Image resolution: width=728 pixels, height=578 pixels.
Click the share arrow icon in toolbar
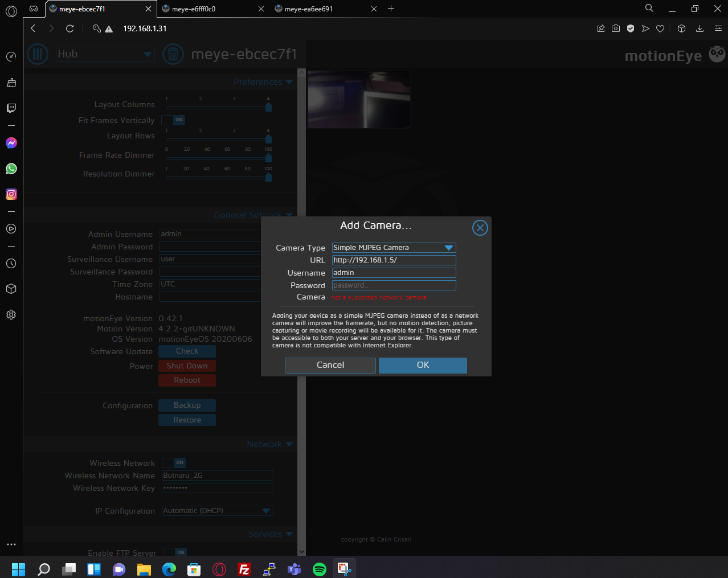645,28
